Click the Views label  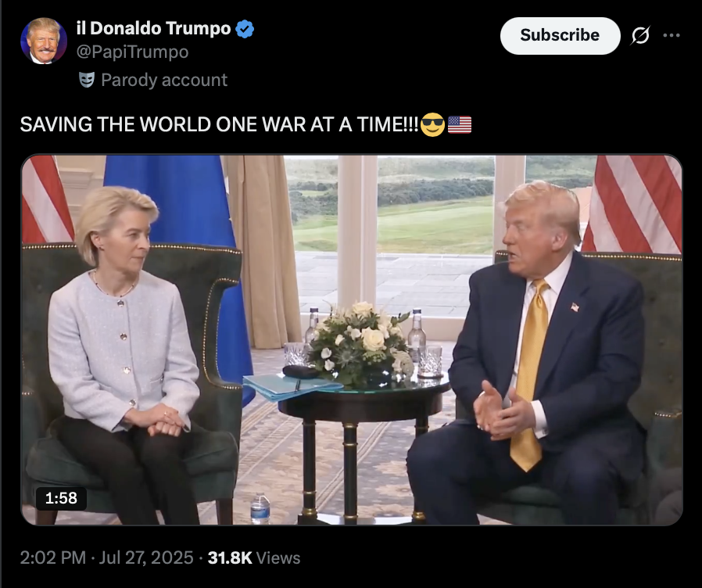pos(278,558)
